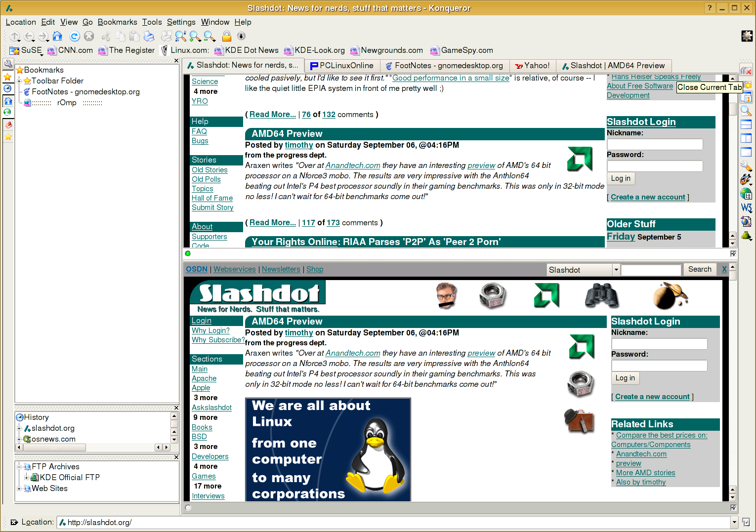Open the Window menu
The height and width of the screenshot is (532, 756).
coord(215,22)
